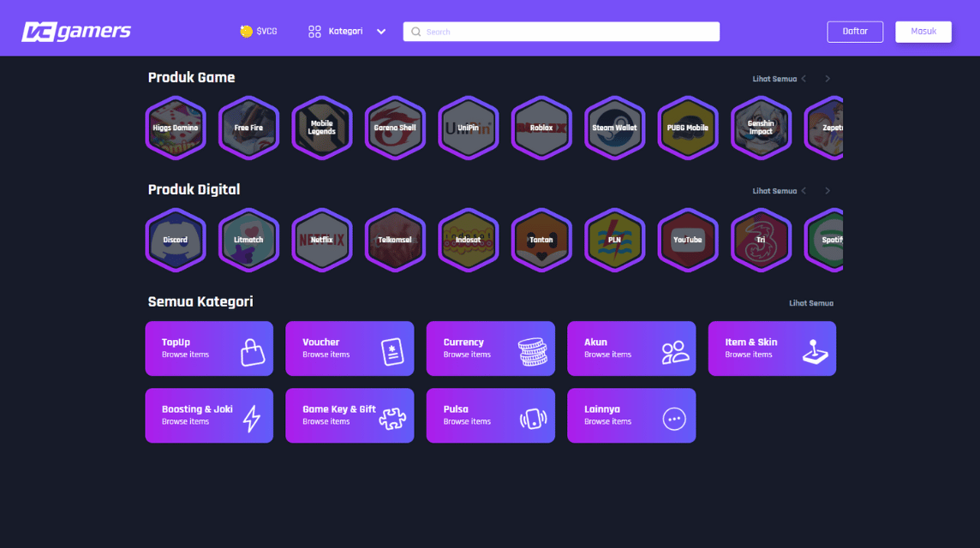
Task: Open the Netflix product icon
Action: (x=322, y=240)
